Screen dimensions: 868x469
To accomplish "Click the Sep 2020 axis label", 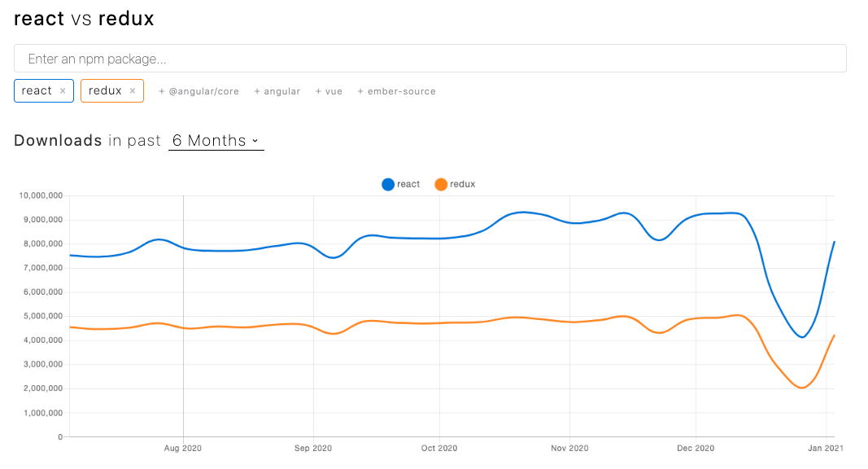I will pyautogui.click(x=312, y=448).
